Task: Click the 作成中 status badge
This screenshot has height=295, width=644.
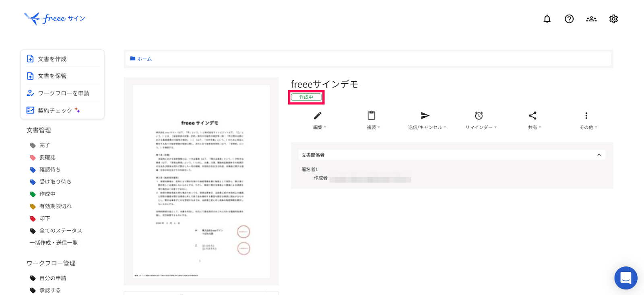Action: click(306, 97)
